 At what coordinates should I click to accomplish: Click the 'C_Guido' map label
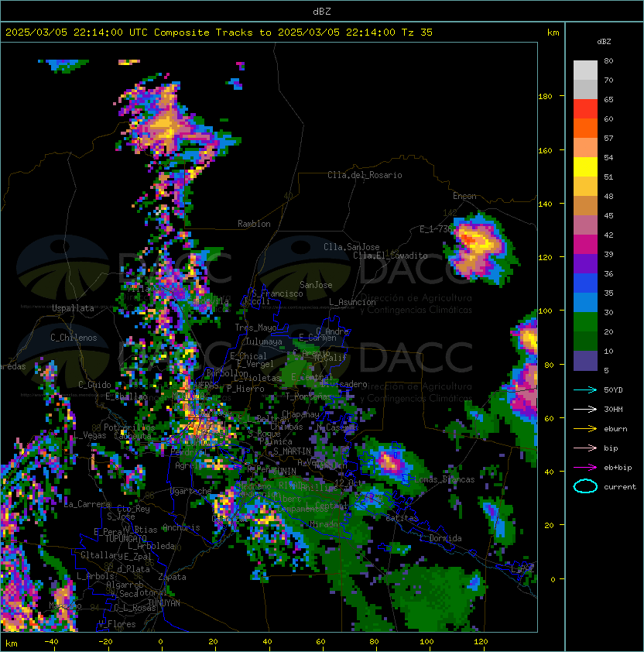(94, 385)
